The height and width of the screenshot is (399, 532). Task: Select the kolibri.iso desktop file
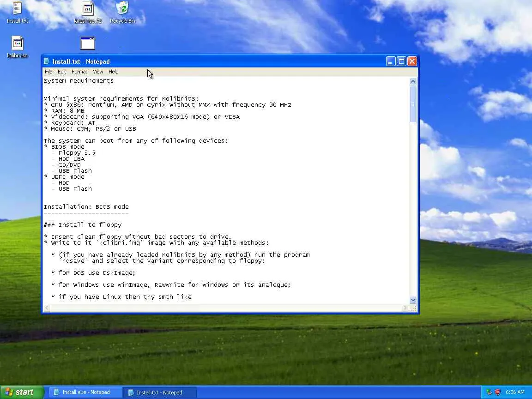17,47
